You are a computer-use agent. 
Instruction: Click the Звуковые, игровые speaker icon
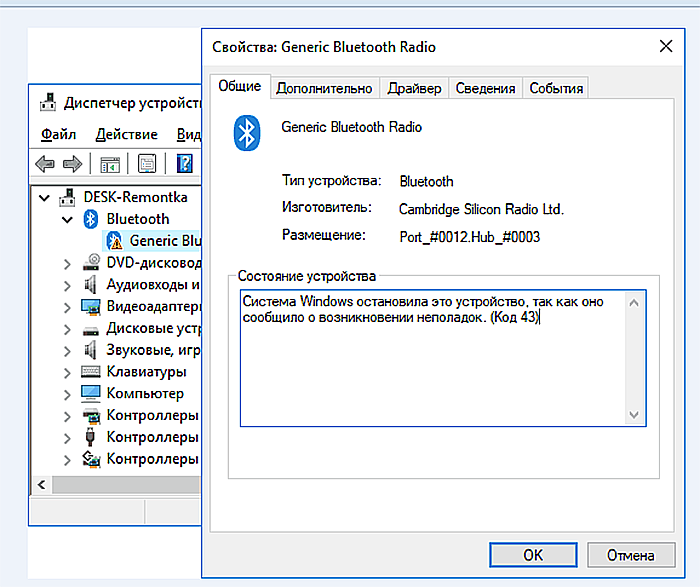coord(90,350)
